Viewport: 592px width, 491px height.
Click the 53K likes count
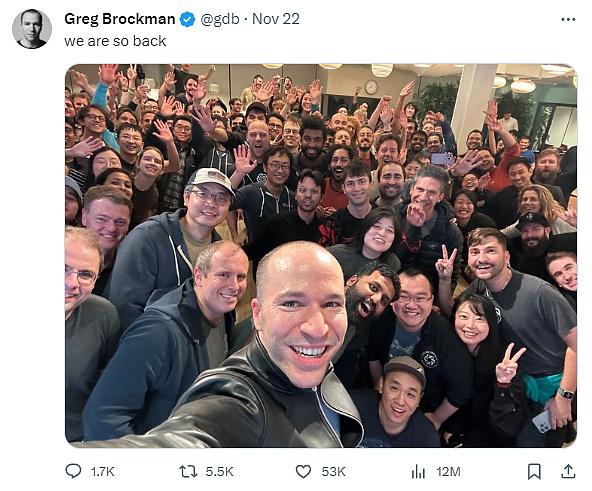(x=333, y=472)
